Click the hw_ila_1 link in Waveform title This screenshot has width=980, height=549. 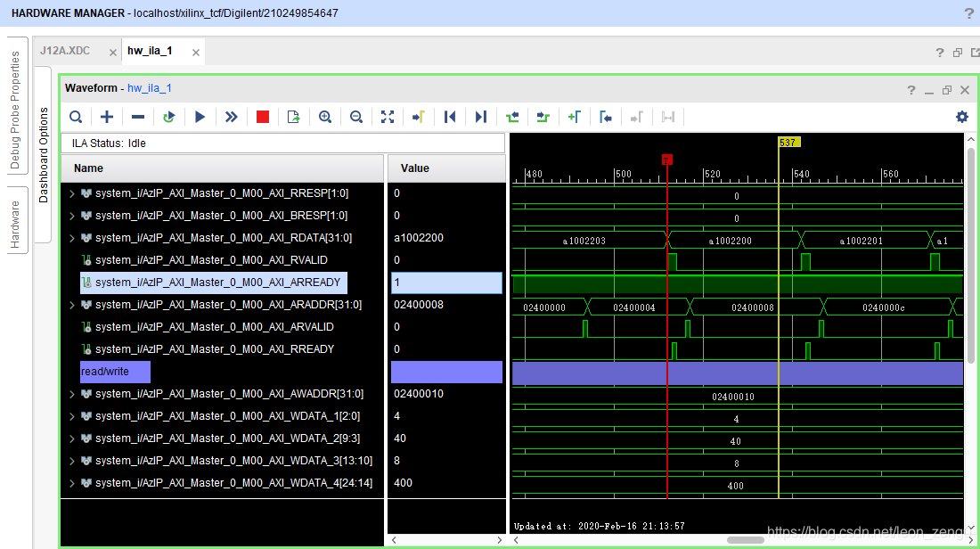(x=150, y=88)
